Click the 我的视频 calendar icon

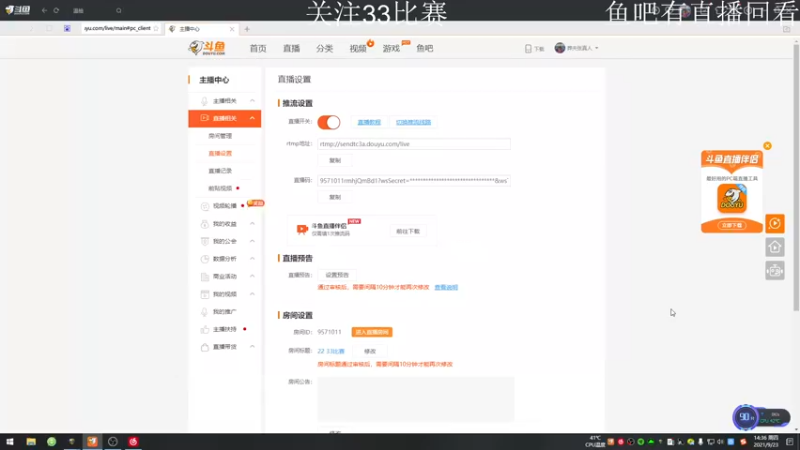coord(205,294)
